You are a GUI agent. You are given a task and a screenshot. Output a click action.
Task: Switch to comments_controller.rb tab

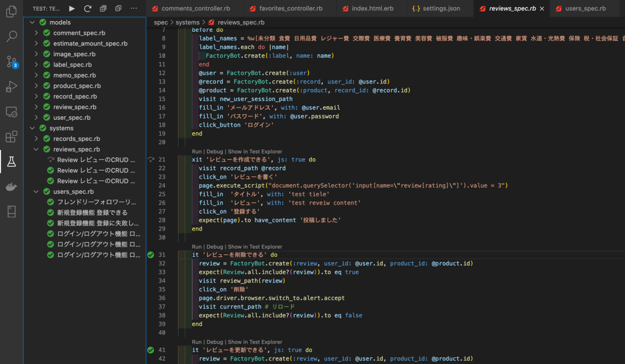[x=195, y=9]
